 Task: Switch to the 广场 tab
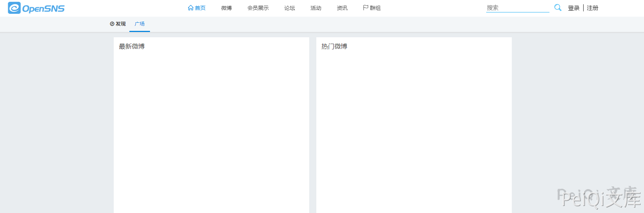[140, 24]
